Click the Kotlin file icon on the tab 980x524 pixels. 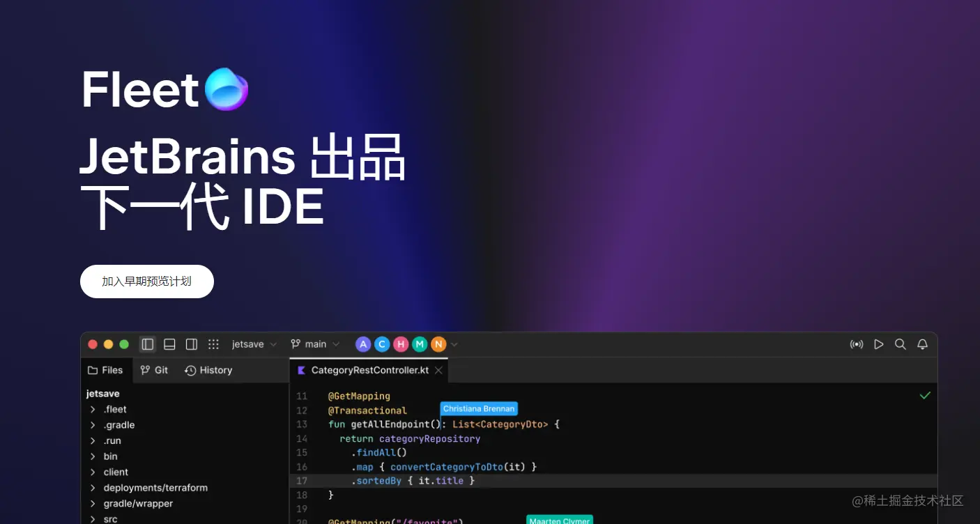[x=301, y=370]
